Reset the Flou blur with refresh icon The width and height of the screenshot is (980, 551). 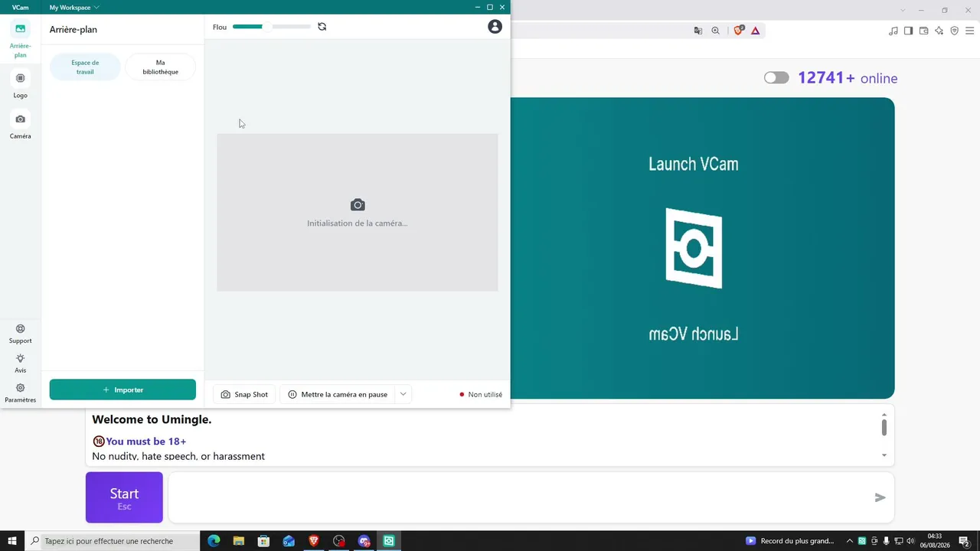point(322,27)
